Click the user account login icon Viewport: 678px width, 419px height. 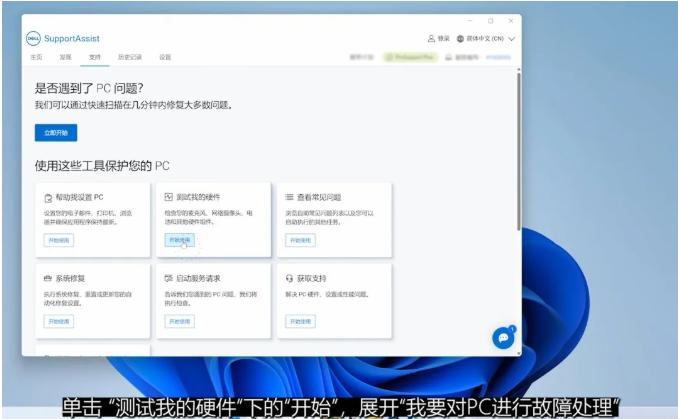click(x=431, y=38)
